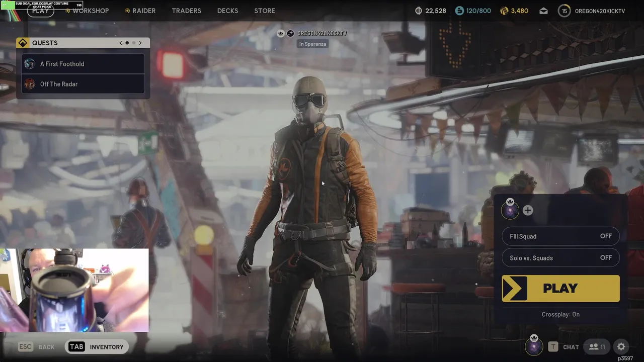Click the yellow notification dot on Workshop
This screenshot has width=644, height=362.
(68, 11)
